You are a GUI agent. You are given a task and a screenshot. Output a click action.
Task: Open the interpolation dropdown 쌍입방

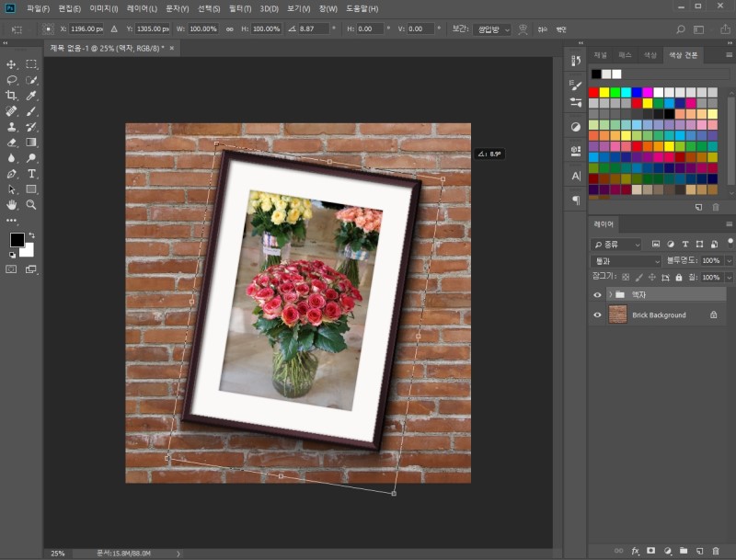coord(492,29)
